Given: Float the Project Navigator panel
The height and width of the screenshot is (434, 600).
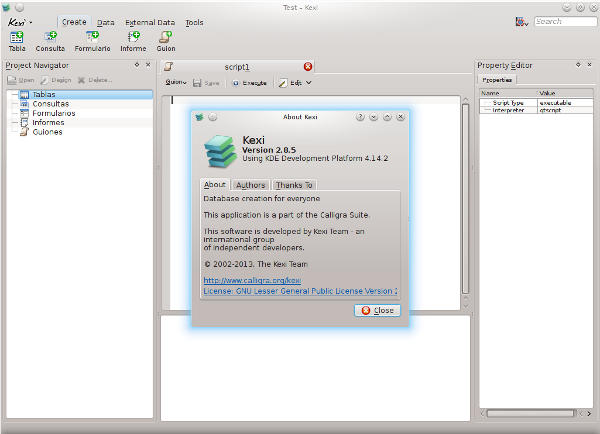Looking at the screenshot, I should 137,65.
